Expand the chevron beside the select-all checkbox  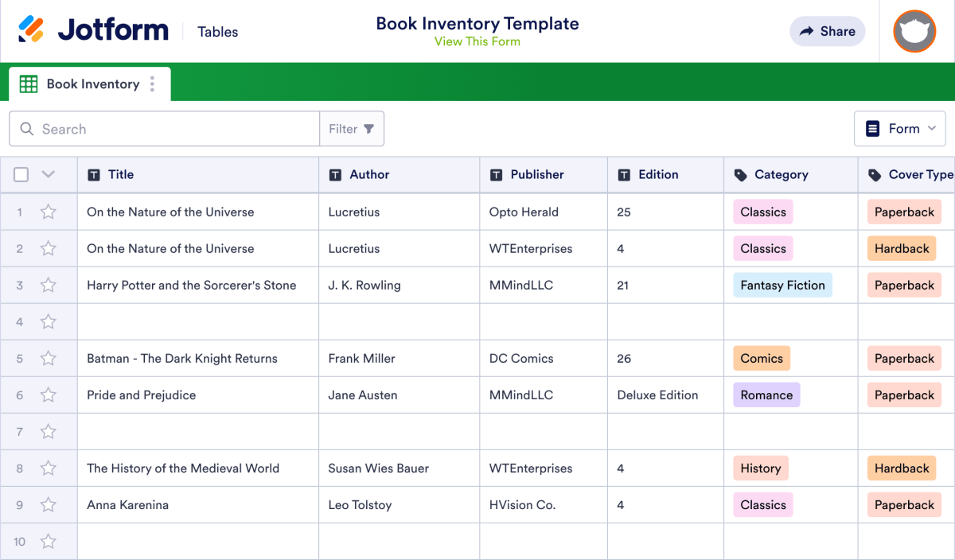tap(46, 174)
